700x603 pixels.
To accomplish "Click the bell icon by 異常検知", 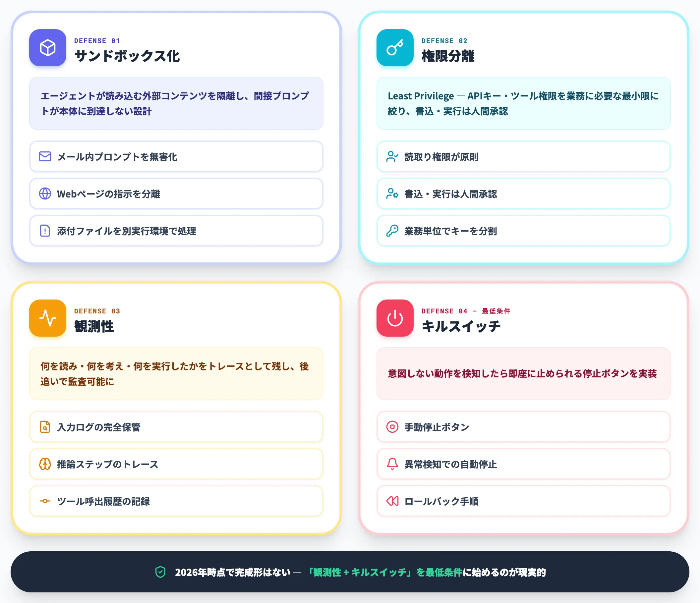I will tap(392, 464).
